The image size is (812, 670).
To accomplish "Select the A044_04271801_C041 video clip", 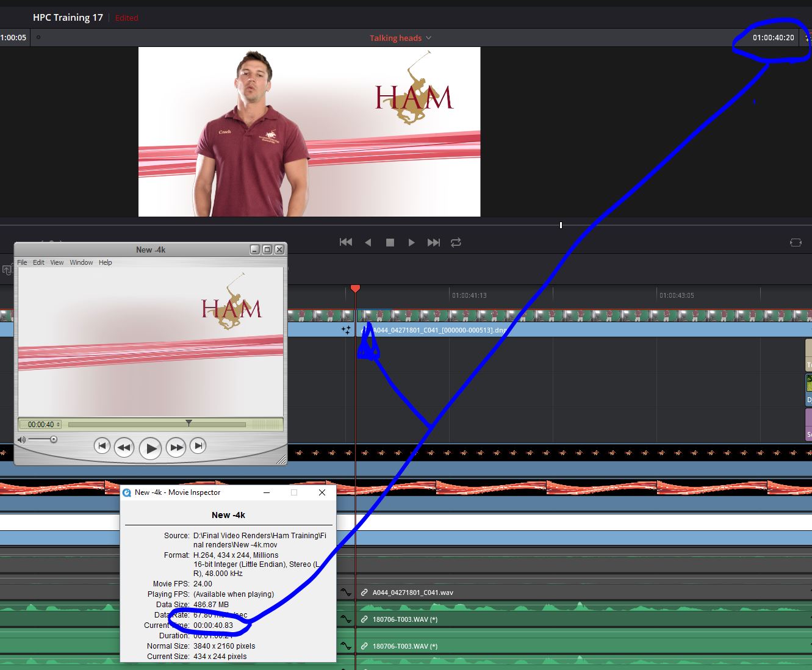I will click(584, 323).
